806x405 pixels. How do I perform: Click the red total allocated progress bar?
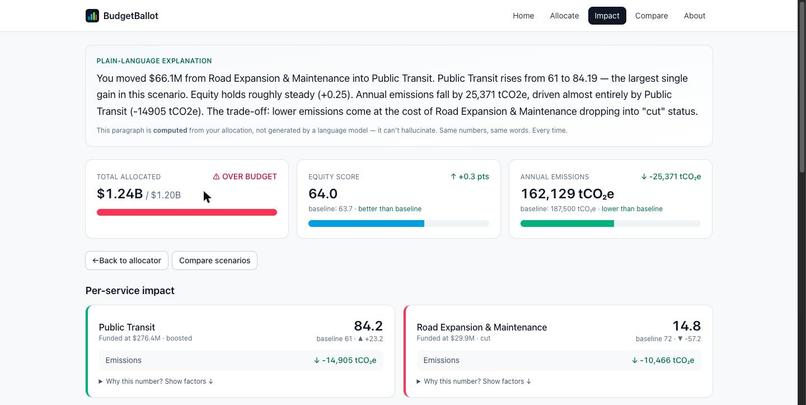point(187,212)
